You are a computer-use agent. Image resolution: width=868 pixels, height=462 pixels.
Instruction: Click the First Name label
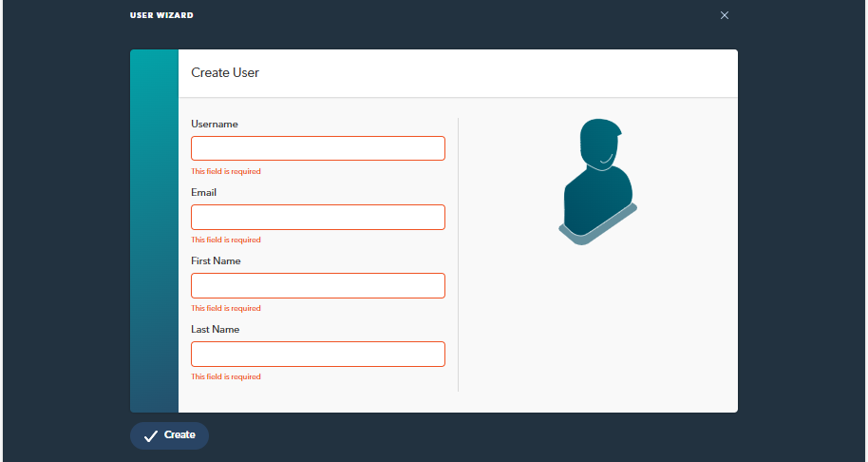(216, 260)
